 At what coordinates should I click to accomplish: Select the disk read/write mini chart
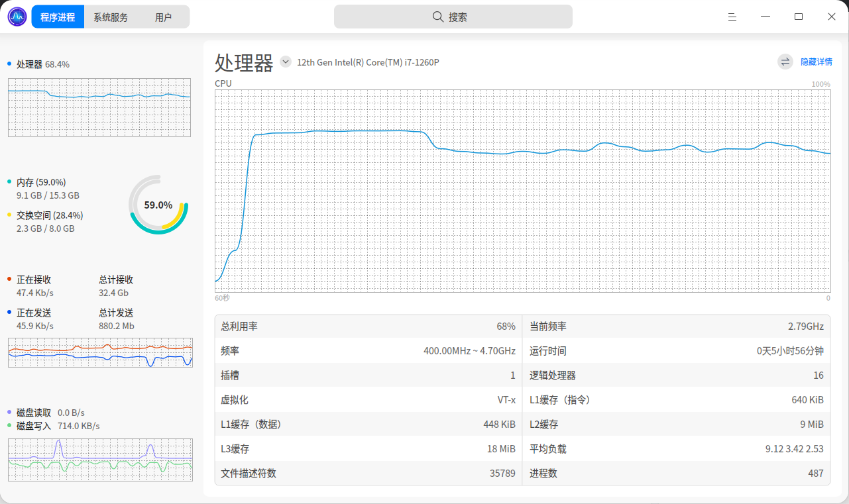(x=100, y=460)
